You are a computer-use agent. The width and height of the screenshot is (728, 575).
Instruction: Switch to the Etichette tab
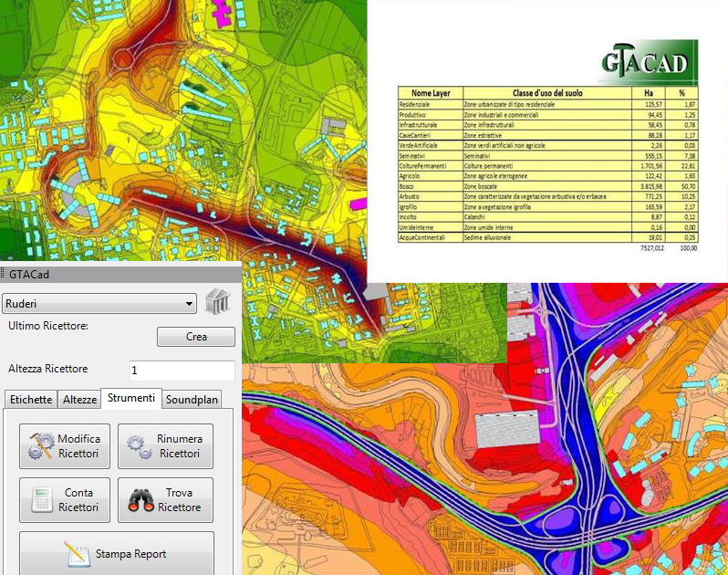tap(30, 400)
